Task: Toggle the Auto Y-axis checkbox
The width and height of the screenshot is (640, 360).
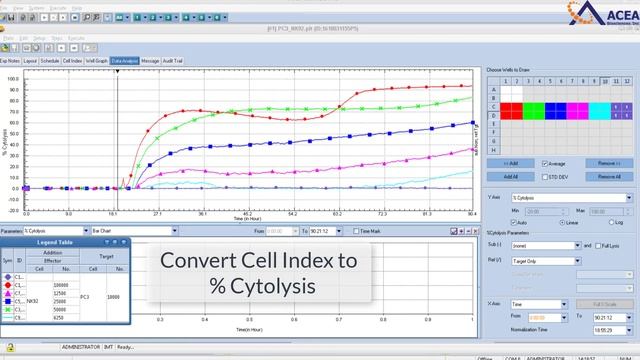Action: pos(513,222)
